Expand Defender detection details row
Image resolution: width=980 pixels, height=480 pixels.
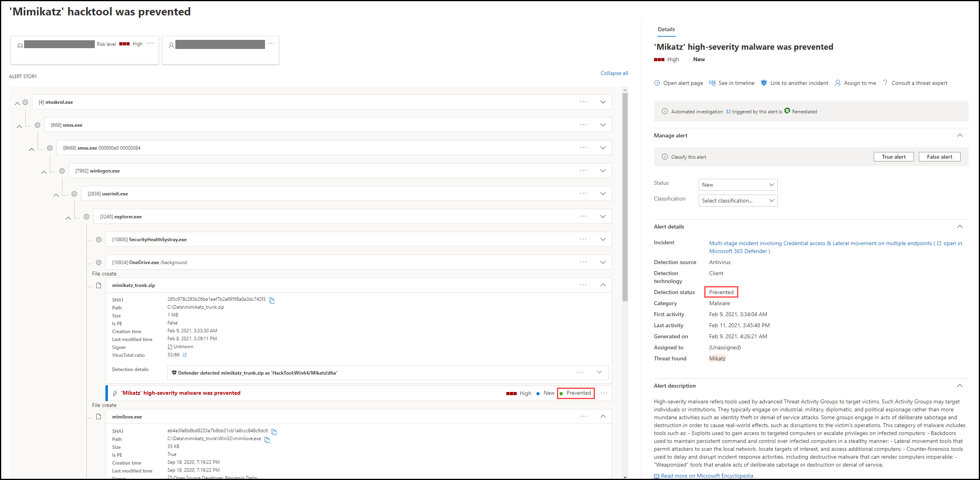click(x=599, y=372)
